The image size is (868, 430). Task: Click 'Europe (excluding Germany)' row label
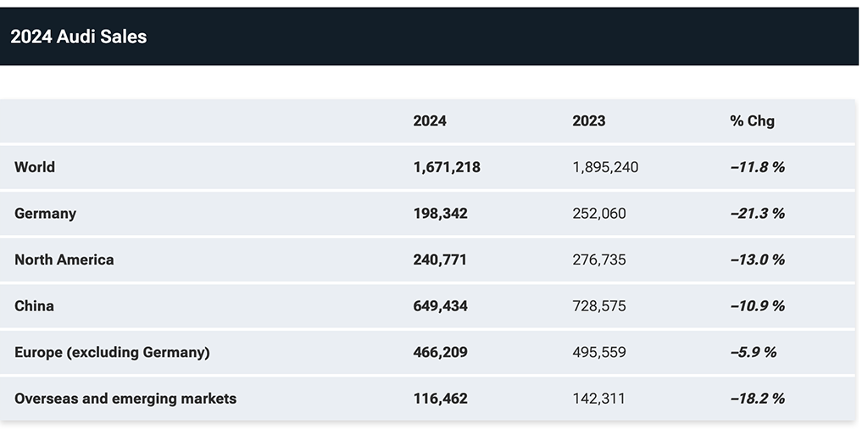[113, 353]
